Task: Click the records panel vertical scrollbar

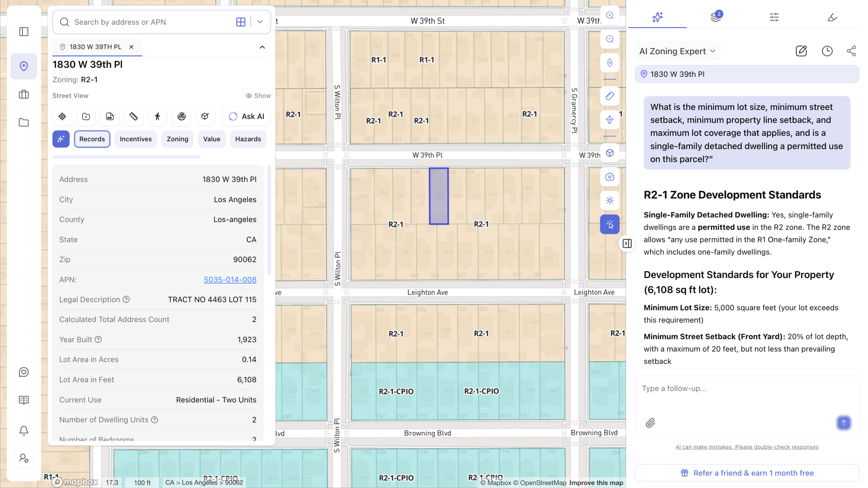Action: click(269, 220)
